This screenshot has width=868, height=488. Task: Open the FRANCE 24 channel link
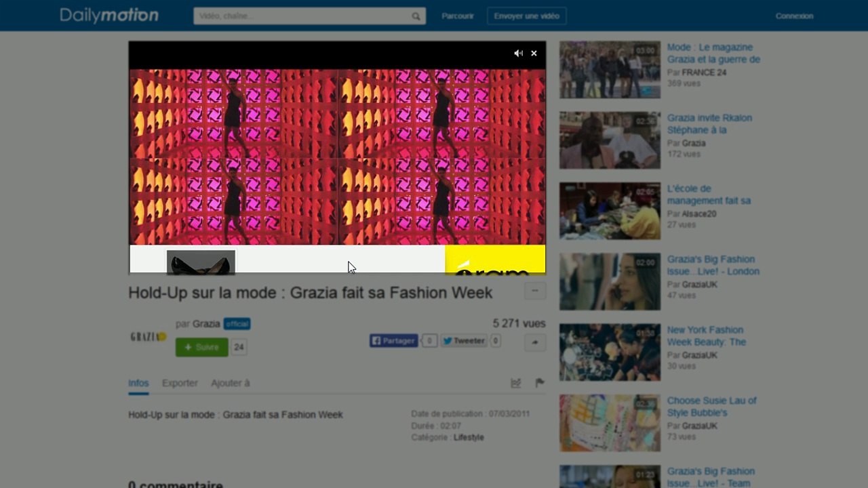pos(704,73)
